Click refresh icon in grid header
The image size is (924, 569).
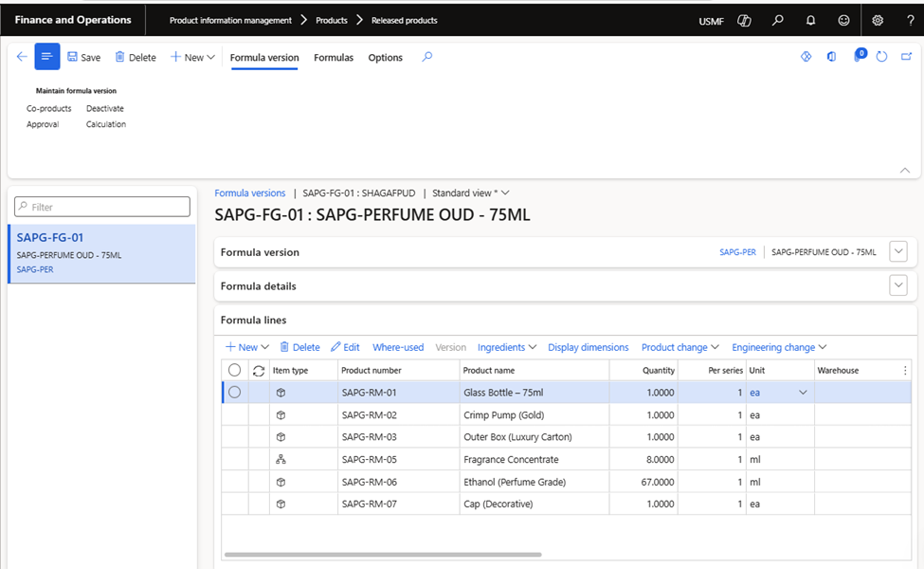point(259,371)
